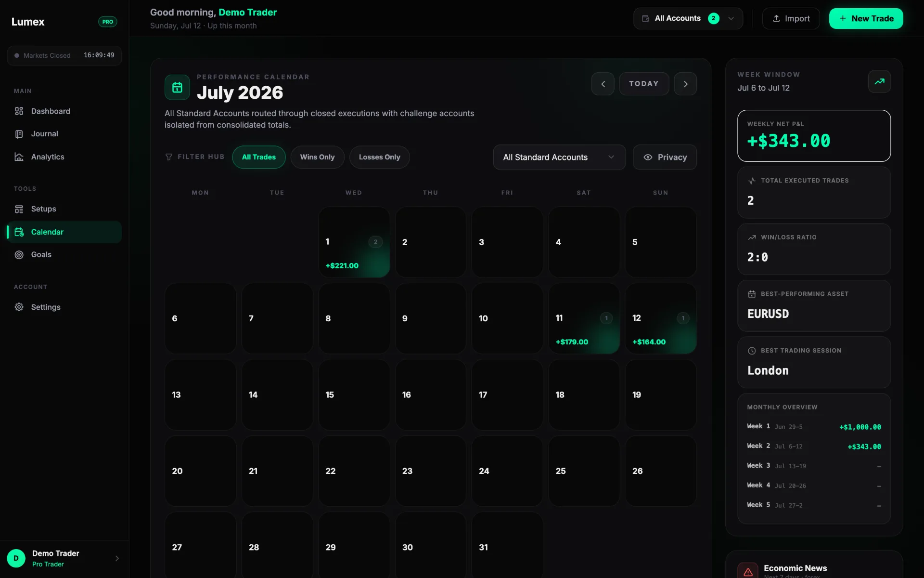Select Week 3 row in Monthly Overview
The height and width of the screenshot is (578, 924).
814,466
